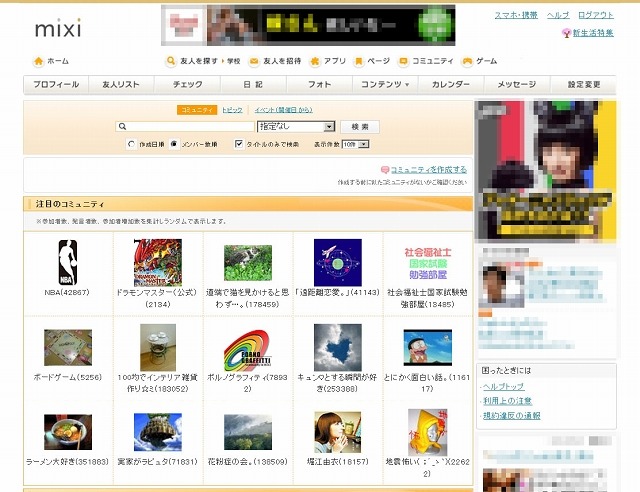Open the 日記 tab
The image size is (640, 492).
tap(253, 85)
